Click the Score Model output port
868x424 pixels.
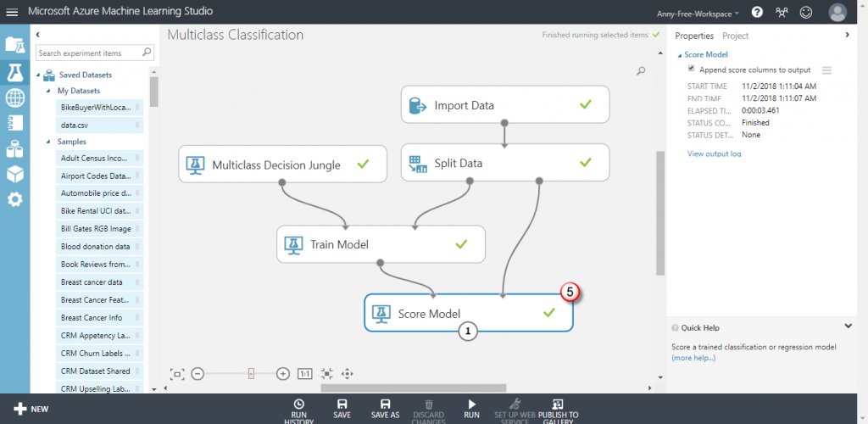pyautogui.click(x=468, y=331)
